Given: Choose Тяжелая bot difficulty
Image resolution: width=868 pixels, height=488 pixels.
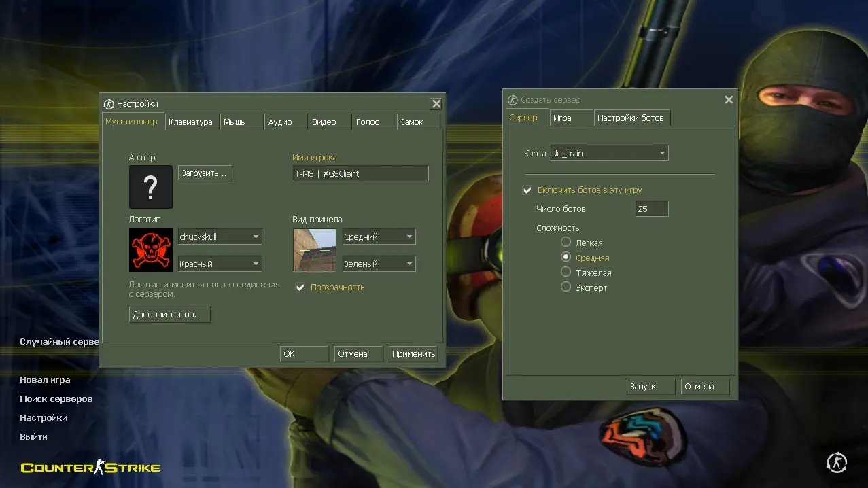Looking at the screenshot, I should (x=566, y=273).
